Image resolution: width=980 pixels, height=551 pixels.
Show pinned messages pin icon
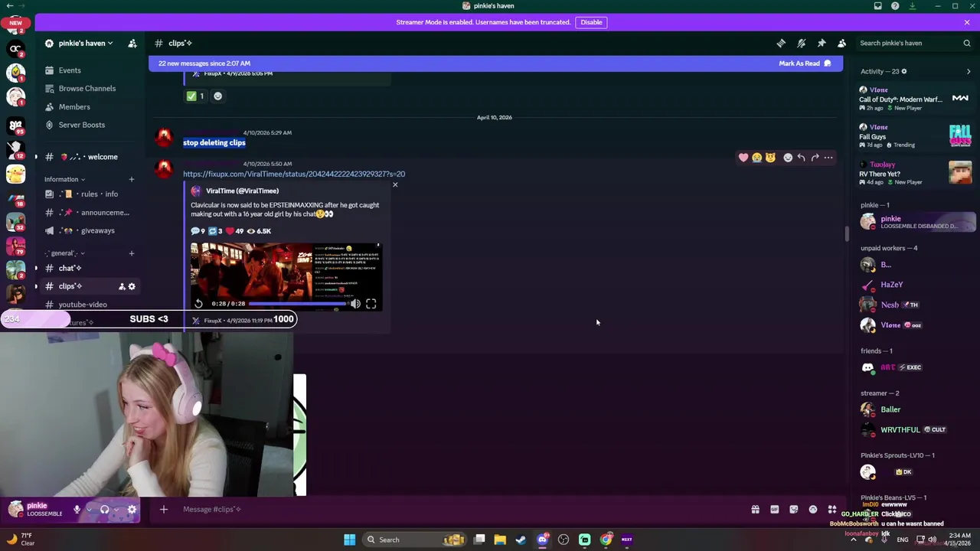pyautogui.click(x=822, y=43)
